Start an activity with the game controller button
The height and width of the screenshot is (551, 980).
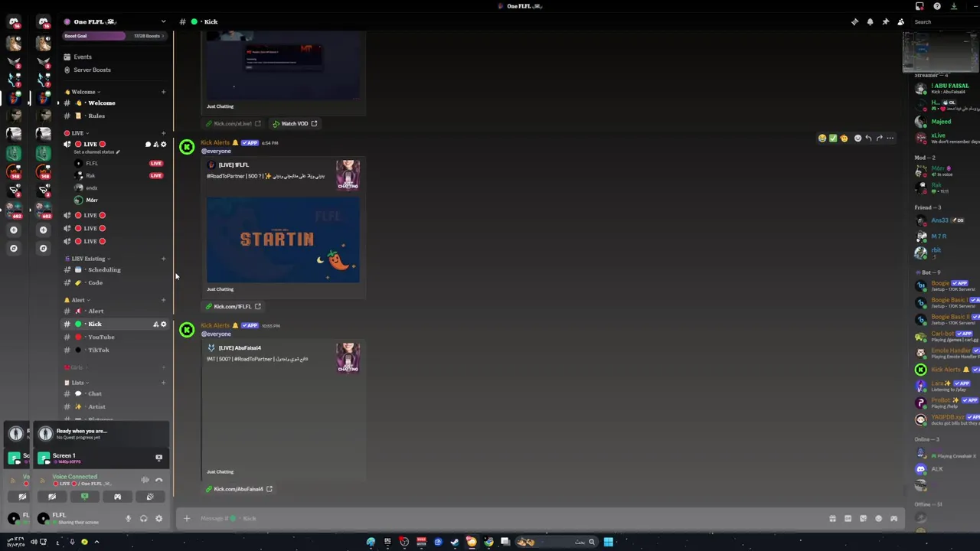click(117, 497)
